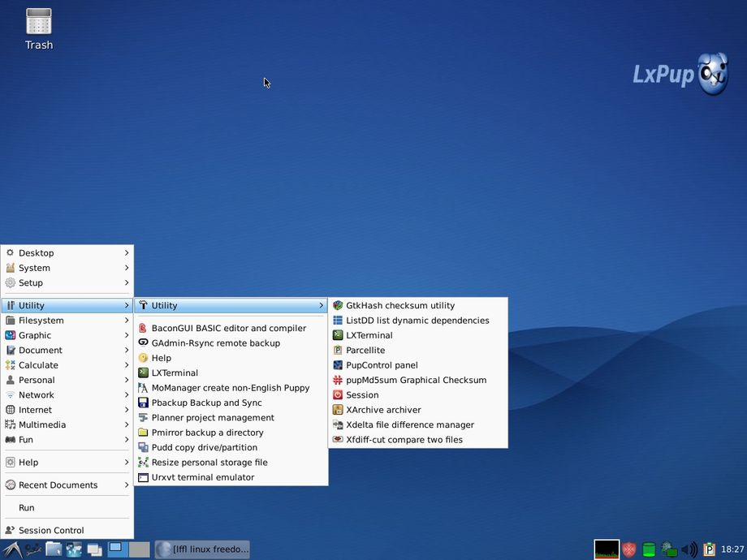Click the red firewall shield tray icon
The image size is (747, 560).
point(628,549)
